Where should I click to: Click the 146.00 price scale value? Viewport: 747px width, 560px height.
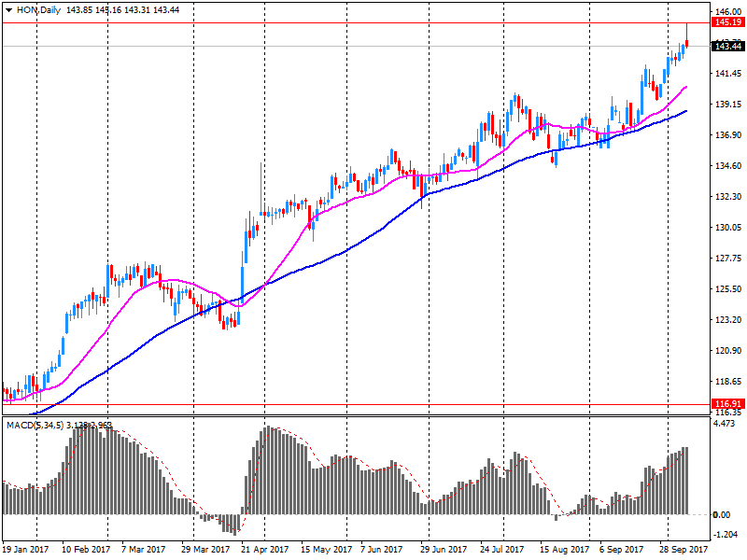pyautogui.click(x=728, y=11)
